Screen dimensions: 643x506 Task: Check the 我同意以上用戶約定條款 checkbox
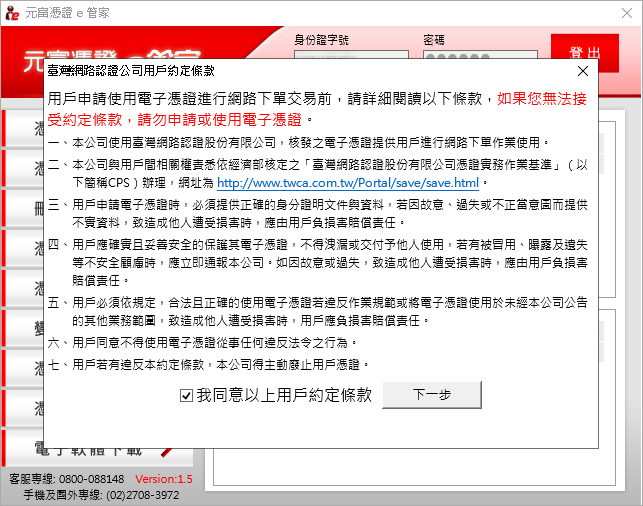pyautogui.click(x=186, y=395)
